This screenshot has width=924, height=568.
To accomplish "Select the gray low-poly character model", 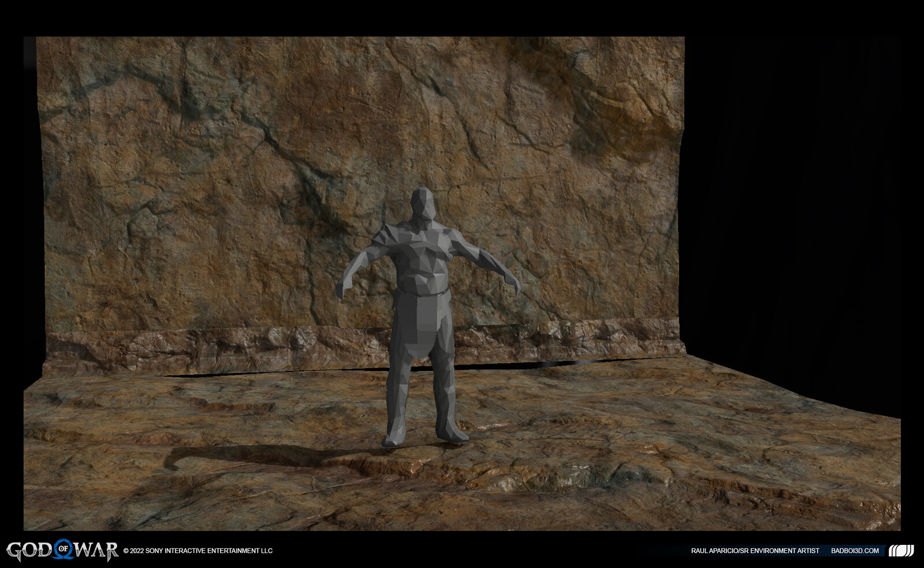I will coord(427,317).
